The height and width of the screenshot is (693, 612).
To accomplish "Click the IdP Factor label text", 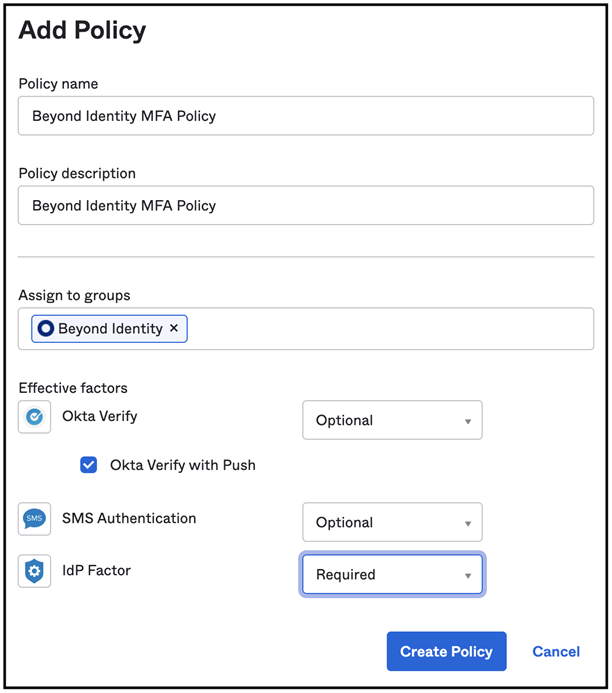I will 96,570.
